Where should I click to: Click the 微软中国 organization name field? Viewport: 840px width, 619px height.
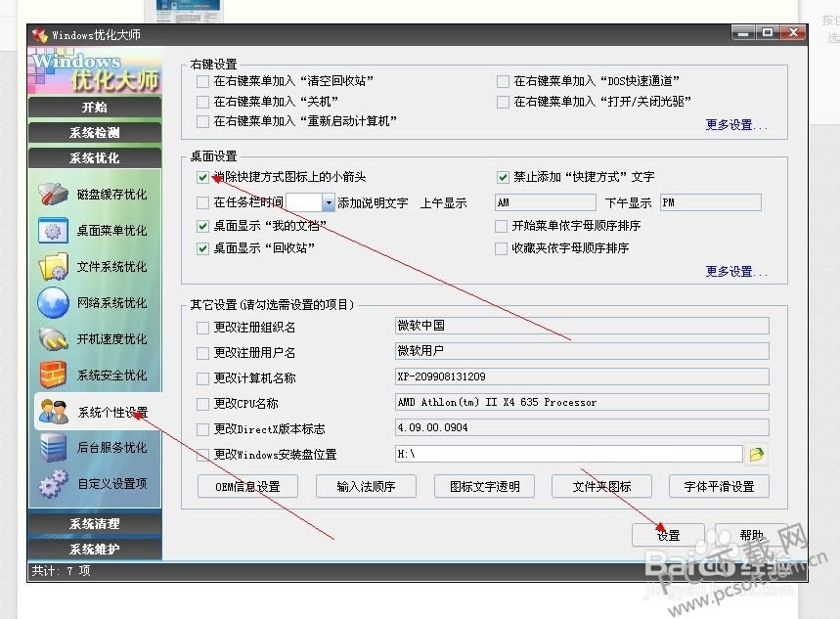pos(582,326)
